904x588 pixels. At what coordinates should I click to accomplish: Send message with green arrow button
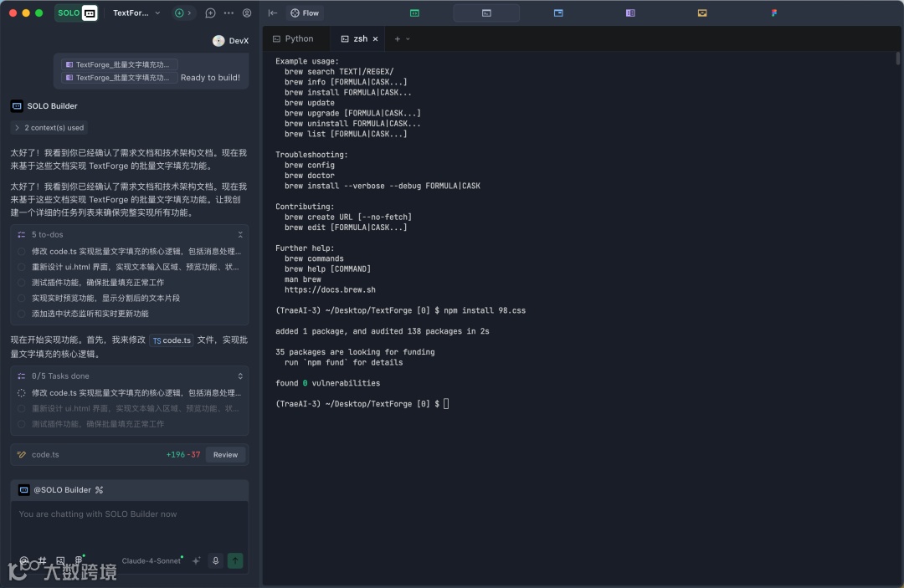tap(235, 560)
